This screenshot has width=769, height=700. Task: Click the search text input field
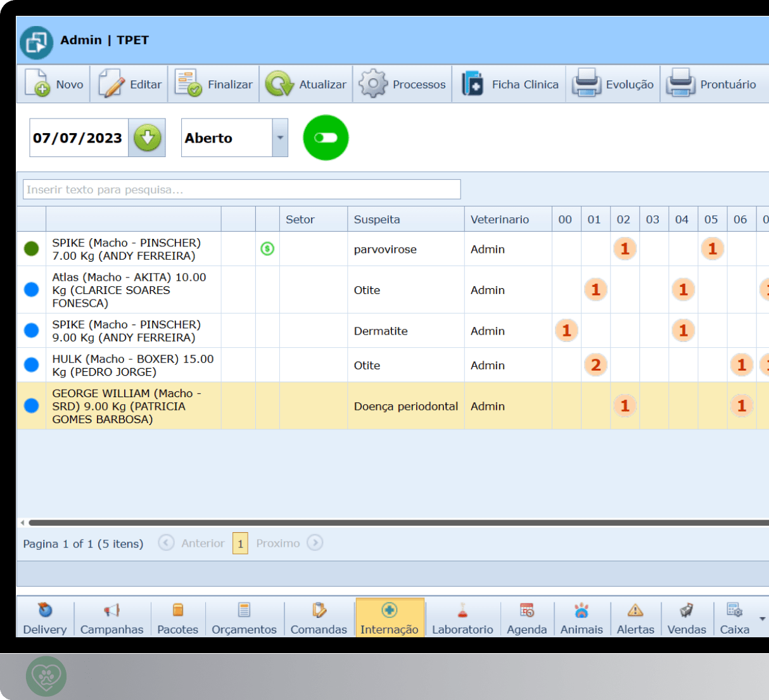tap(241, 189)
